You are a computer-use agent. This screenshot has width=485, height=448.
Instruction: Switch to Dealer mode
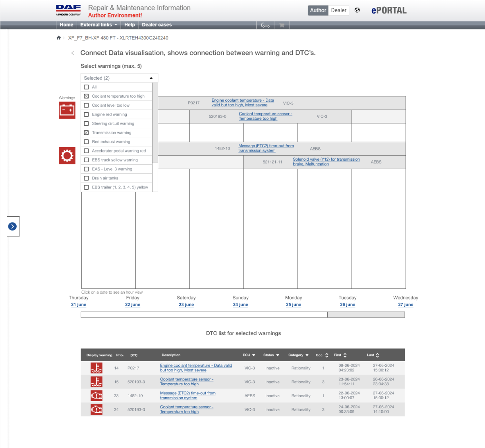coord(338,10)
